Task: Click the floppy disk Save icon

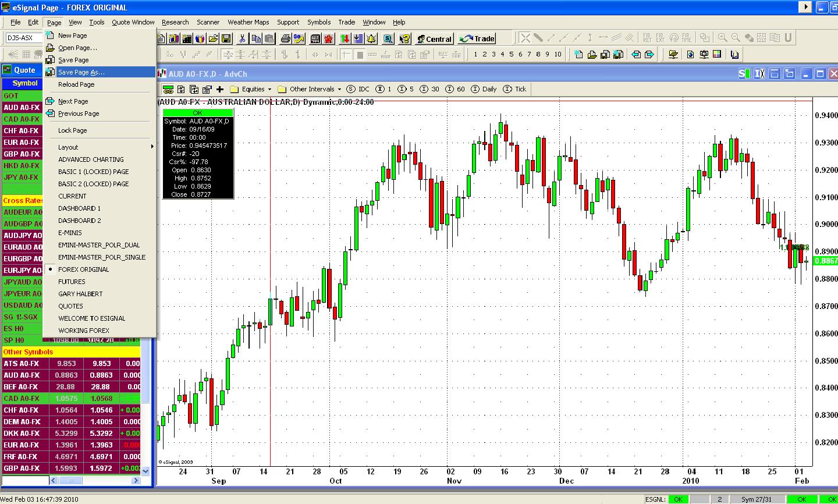Action: pyautogui.click(x=226, y=38)
